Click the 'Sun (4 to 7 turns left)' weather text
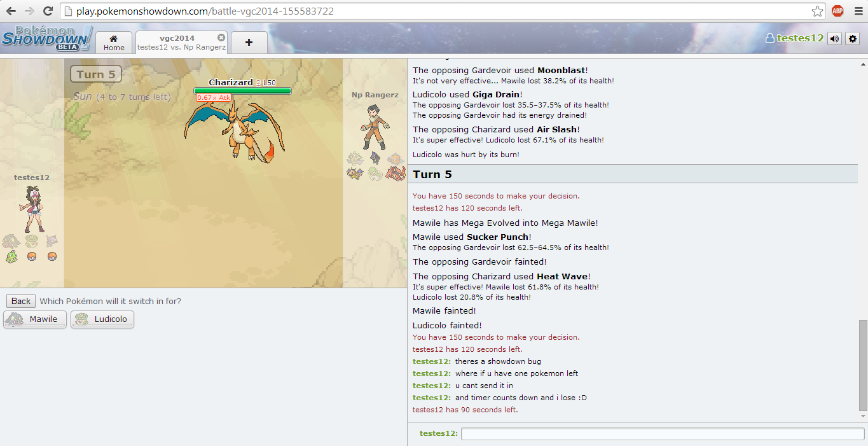The width and height of the screenshot is (868, 446). [x=122, y=97]
